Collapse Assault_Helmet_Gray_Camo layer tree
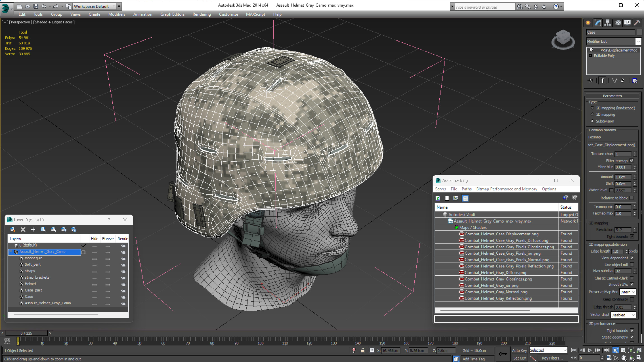 (11, 252)
